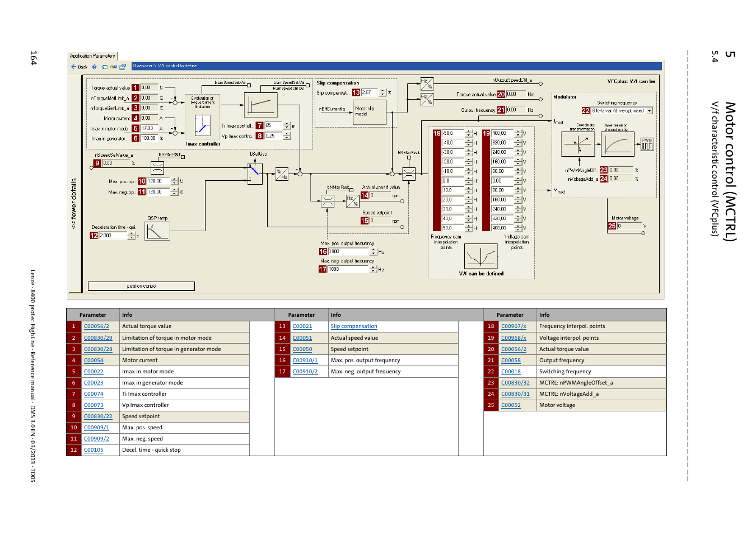Screen dimensions: 756x534
Task: Open the C00056/2 link in row 1
Action: [96, 326]
